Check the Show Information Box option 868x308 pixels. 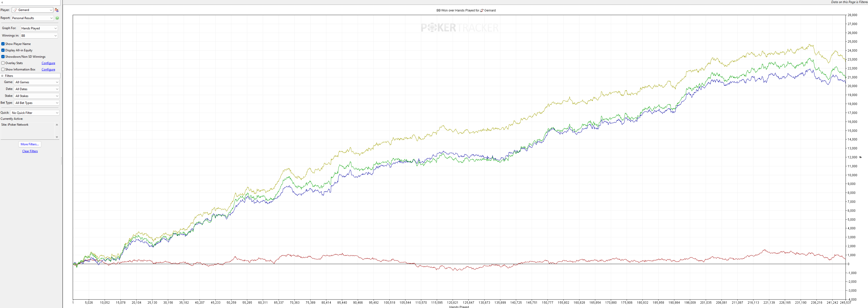[3, 69]
